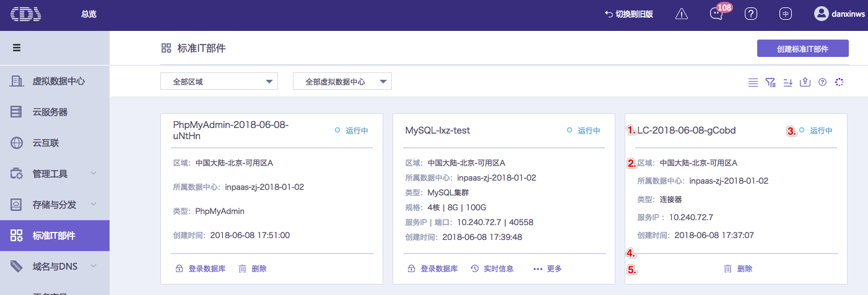Click the 标准IT部件 sidebar grid icon

click(x=17, y=236)
